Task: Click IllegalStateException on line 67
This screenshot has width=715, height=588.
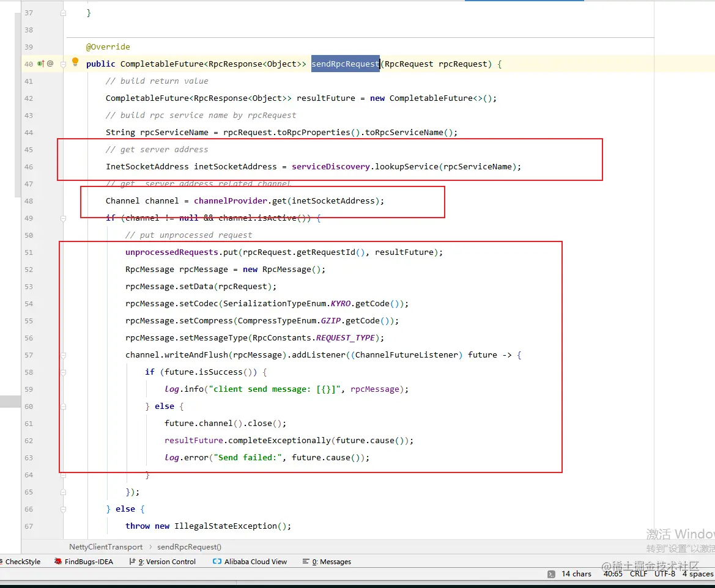Action: click(226, 526)
